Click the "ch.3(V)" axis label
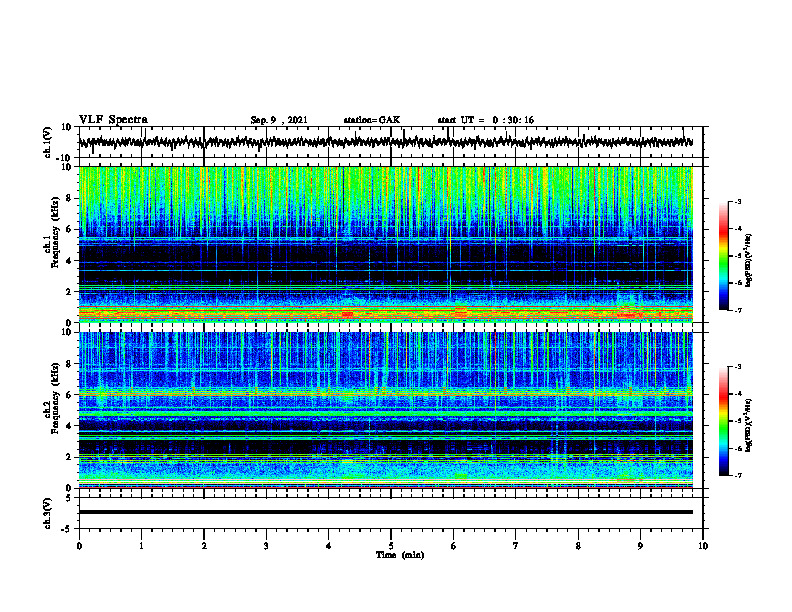Screen dimensions: 792x612 [48, 513]
